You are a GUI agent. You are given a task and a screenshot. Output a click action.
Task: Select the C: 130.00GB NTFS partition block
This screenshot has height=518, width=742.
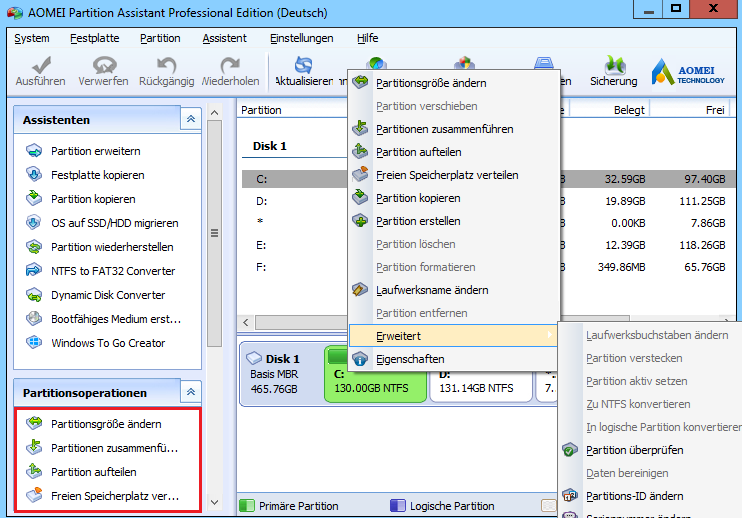pyautogui.click(x=375, y=375)
